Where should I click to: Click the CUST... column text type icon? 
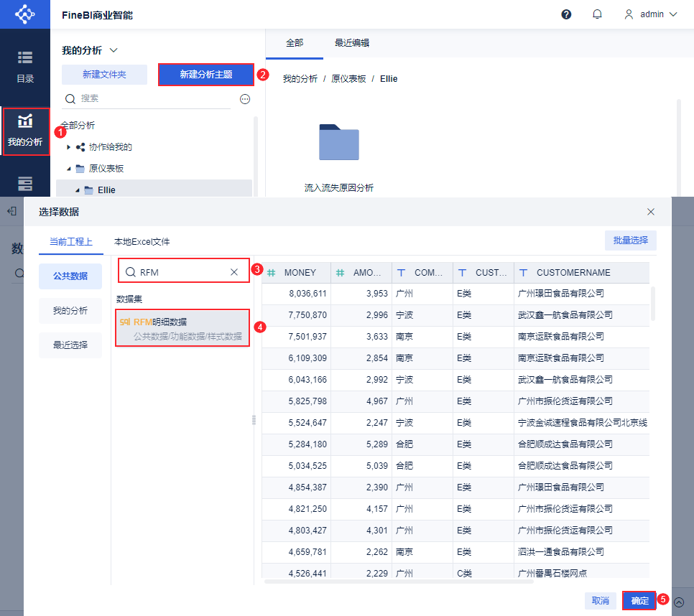tap(462, 273)
